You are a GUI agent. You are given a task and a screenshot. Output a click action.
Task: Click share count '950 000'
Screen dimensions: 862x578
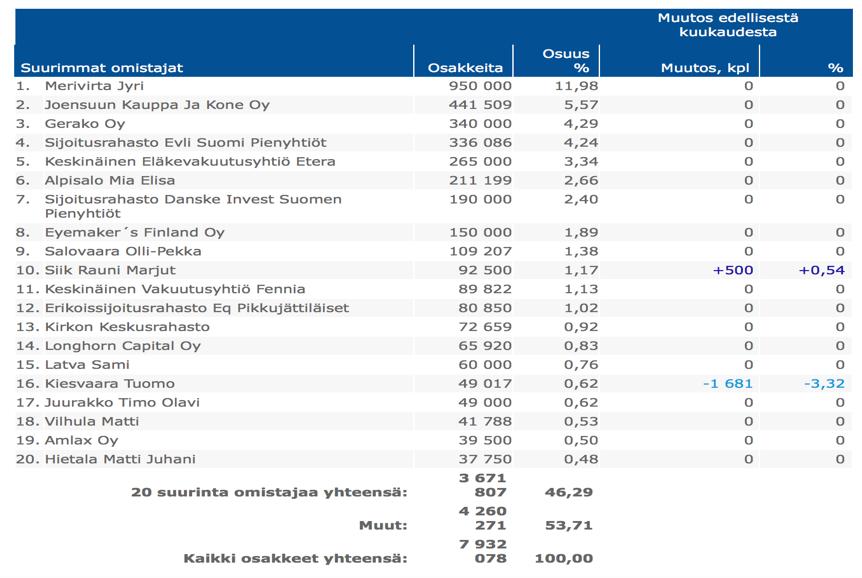[x=480, y=86]
